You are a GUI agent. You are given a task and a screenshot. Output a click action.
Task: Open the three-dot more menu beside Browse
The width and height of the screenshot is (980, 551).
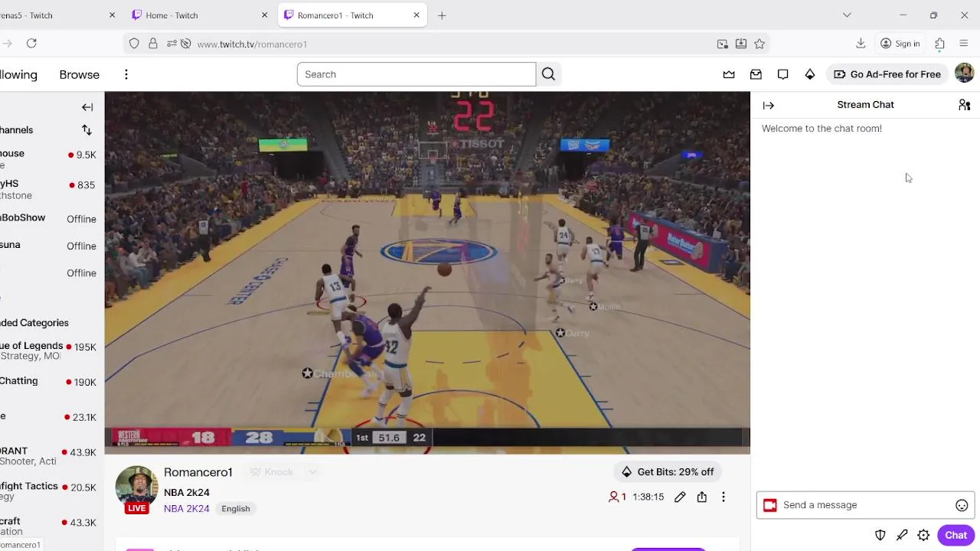coord(126,74)
